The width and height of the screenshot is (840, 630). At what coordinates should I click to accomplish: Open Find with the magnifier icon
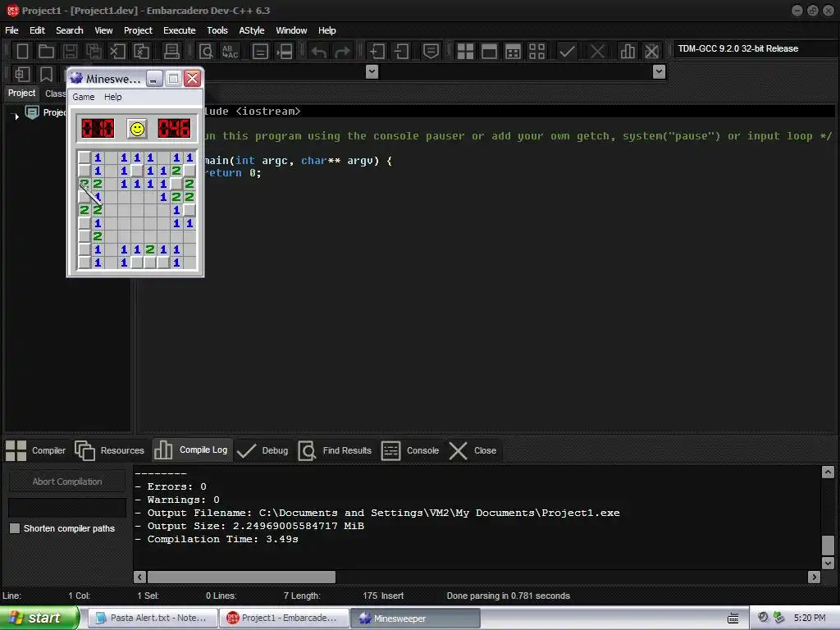(x=206, y=52)
